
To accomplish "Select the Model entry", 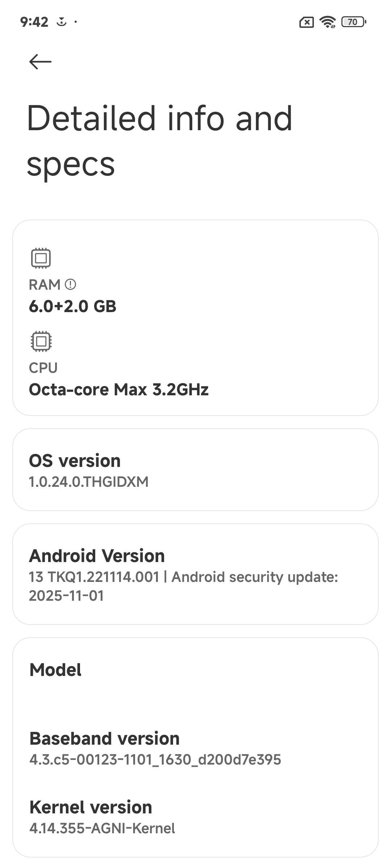I will (x=55, y=669).
